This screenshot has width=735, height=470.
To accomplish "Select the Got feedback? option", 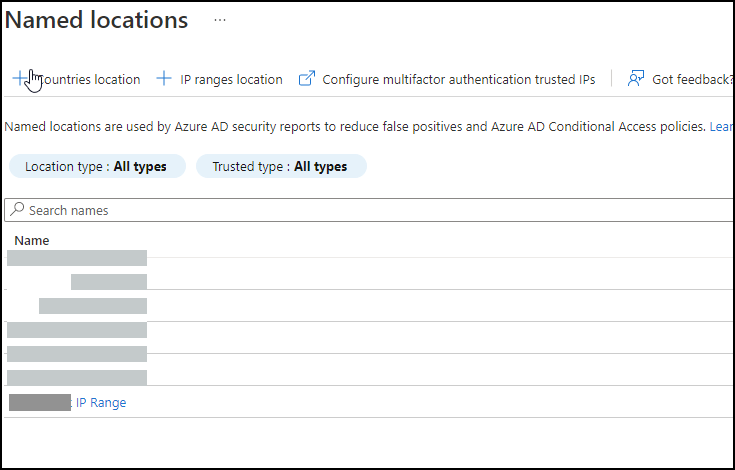I will point(692,79).
